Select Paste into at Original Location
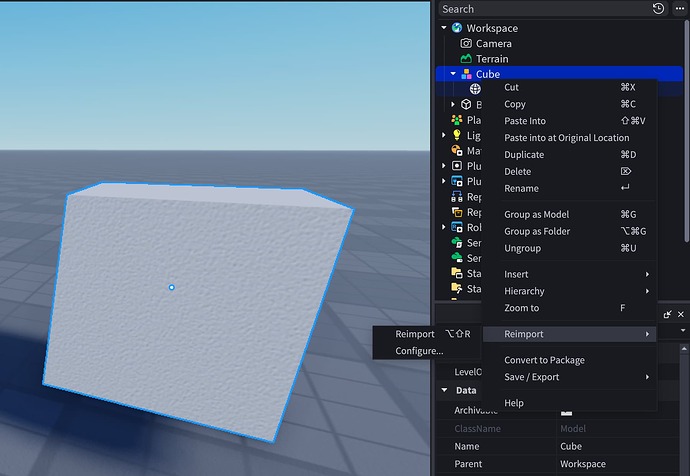Viewport: 690px width, 476px height. coord(570,138)
